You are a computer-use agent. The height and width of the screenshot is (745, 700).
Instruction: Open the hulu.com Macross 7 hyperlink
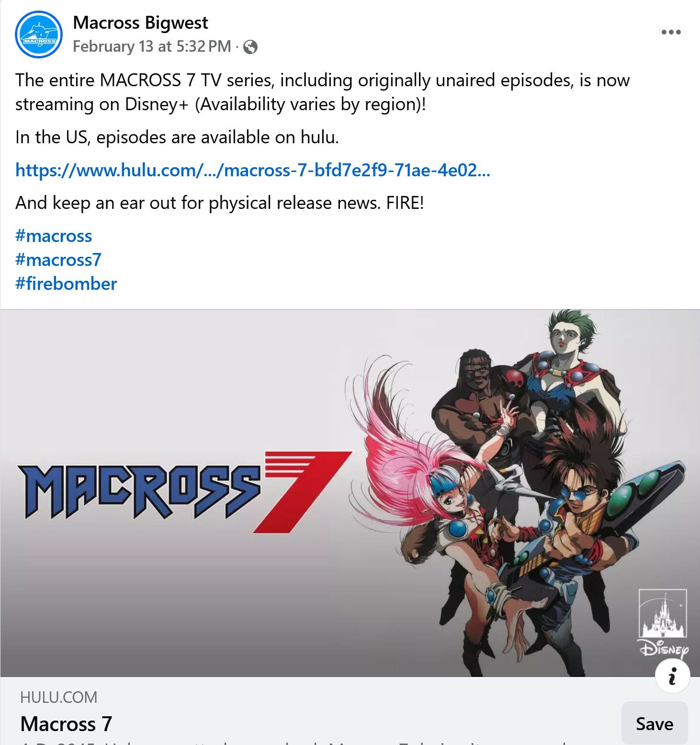[x=253, y=170]
